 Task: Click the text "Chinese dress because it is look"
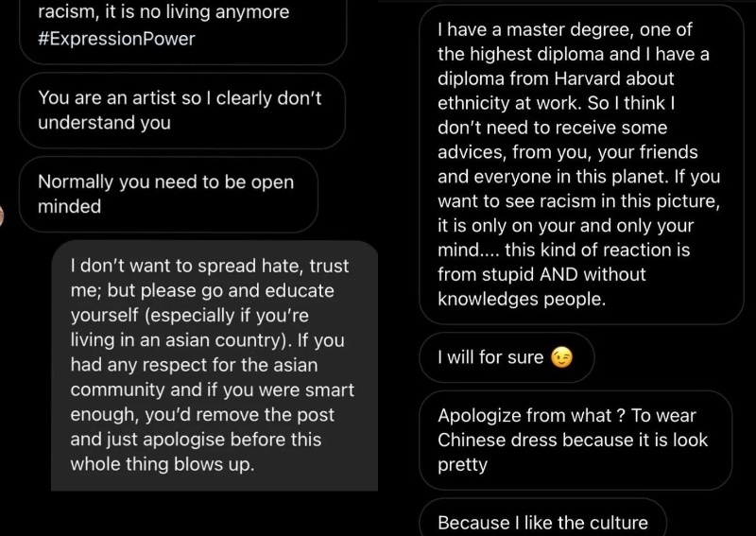click(573, 441)
